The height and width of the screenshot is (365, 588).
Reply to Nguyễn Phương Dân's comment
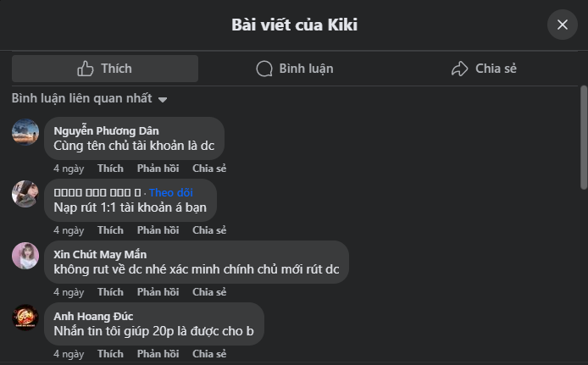point(158,169)
